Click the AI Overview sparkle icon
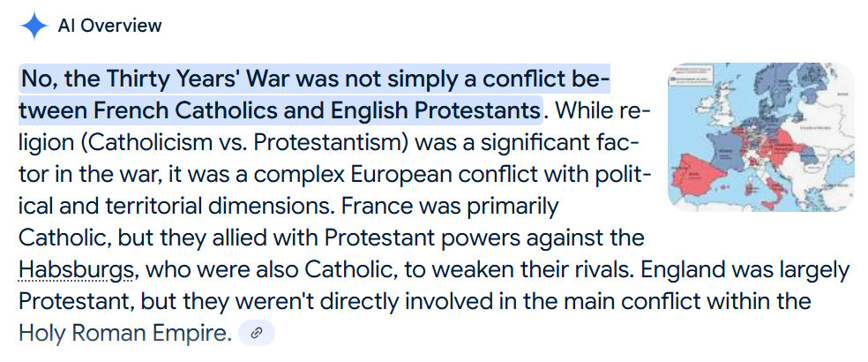The height and width of the screenshot is (362, 868). click(34, 26)
